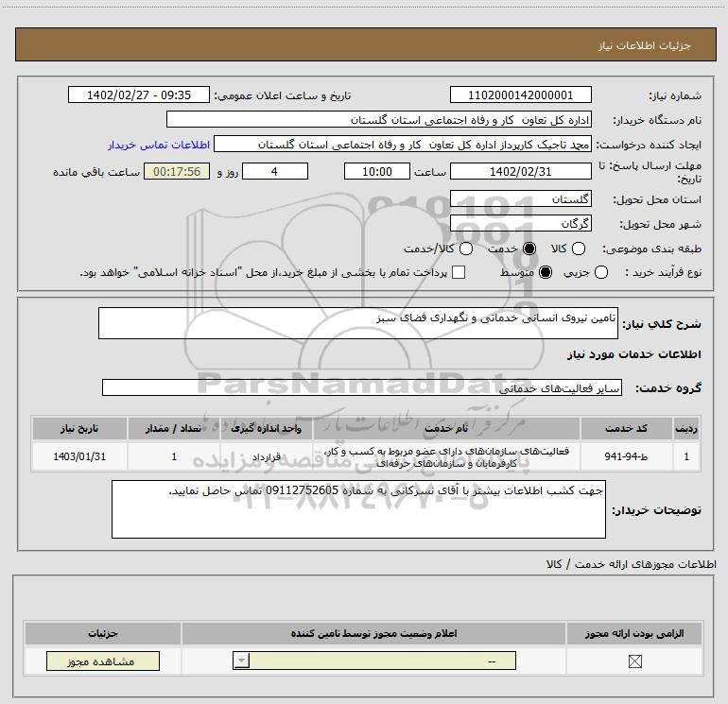Image resolution: width=728 pixels, height=704 pixels.
Task: Click the buyer notes text area
Action: coord(358,509)
